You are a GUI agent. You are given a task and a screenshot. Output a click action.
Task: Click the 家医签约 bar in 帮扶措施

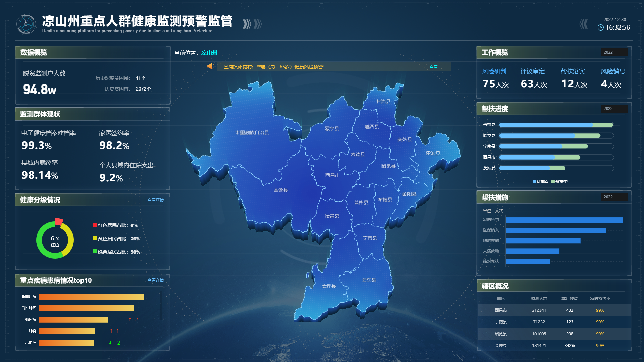coord(564,220)
